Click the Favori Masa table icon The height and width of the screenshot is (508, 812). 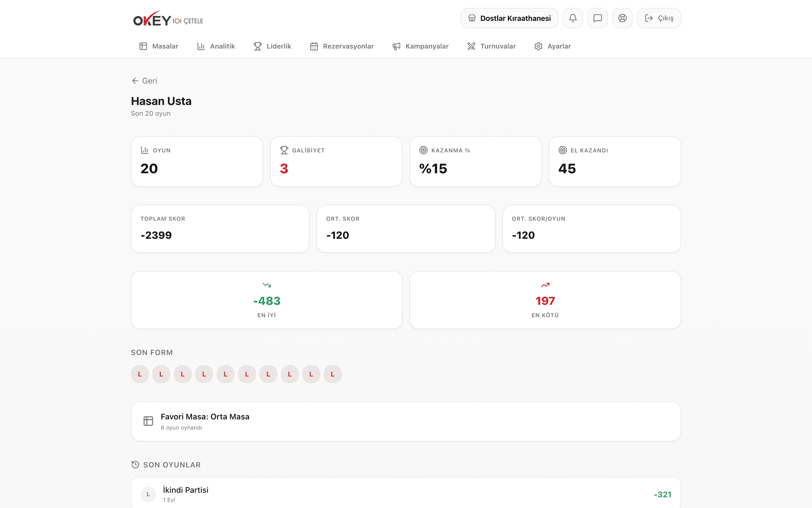coord(148,421)
